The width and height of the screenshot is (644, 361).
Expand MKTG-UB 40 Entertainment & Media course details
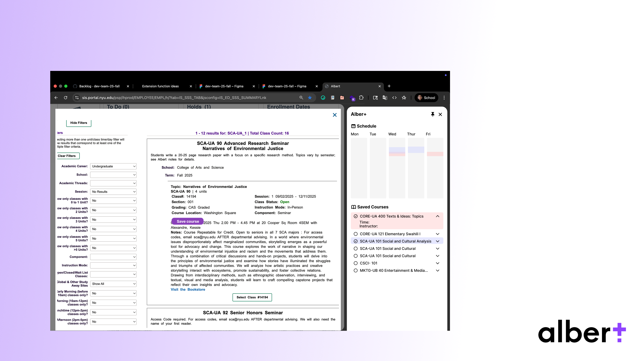tap(437, 270)
